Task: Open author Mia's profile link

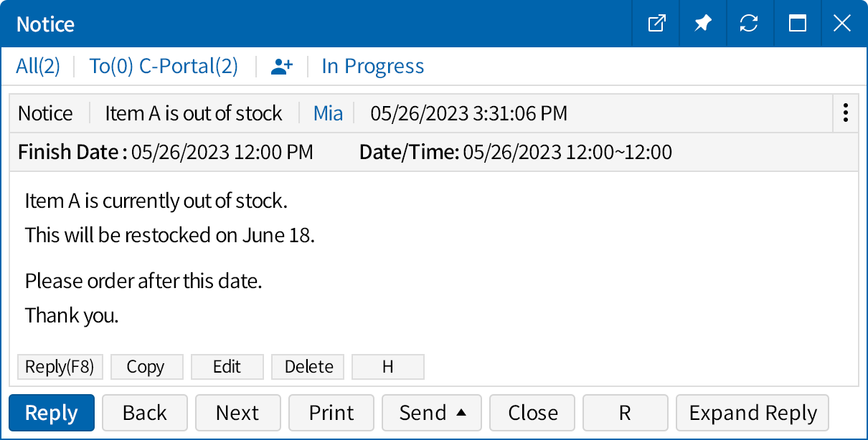Action: [x=328, y=113]
